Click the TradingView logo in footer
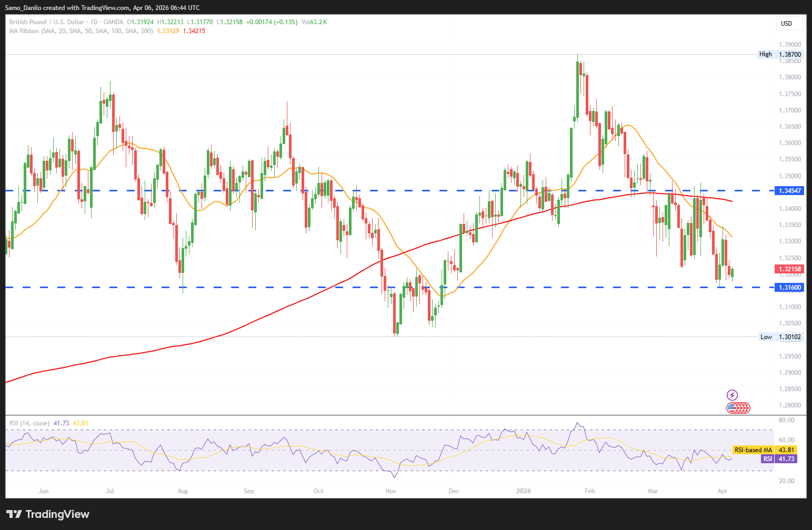Viewport: 812px width, 530px height. [48, 514]
